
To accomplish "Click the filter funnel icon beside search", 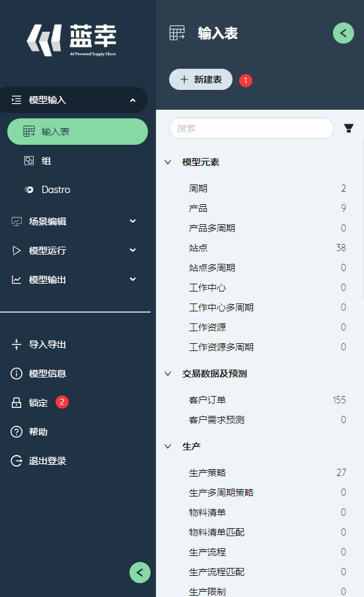I will click(x=348, y=128).
